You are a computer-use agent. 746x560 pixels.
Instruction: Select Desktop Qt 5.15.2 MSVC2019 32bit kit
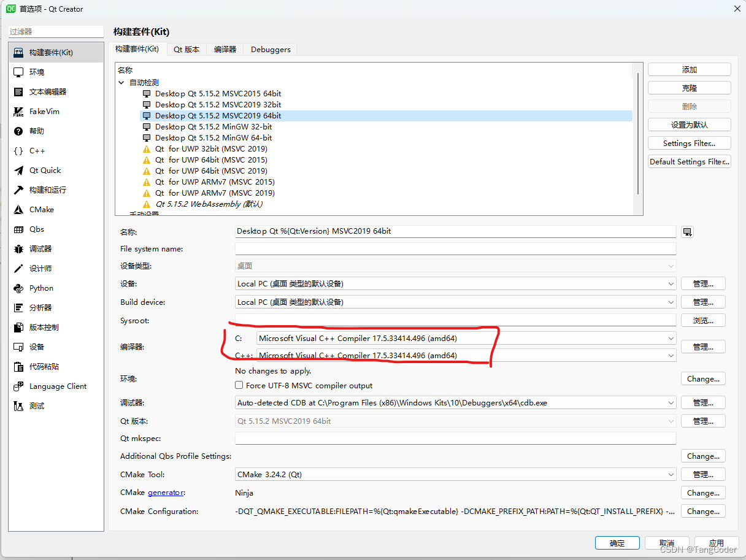click(218, 105)
